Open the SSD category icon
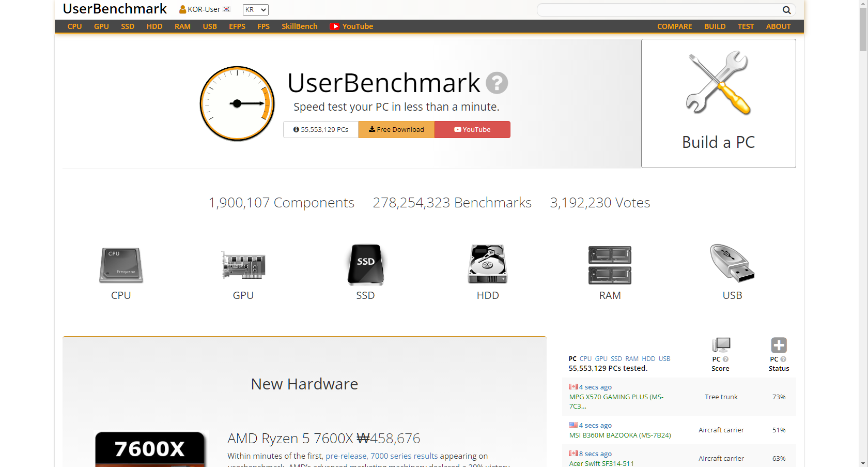 click(365, 264)
